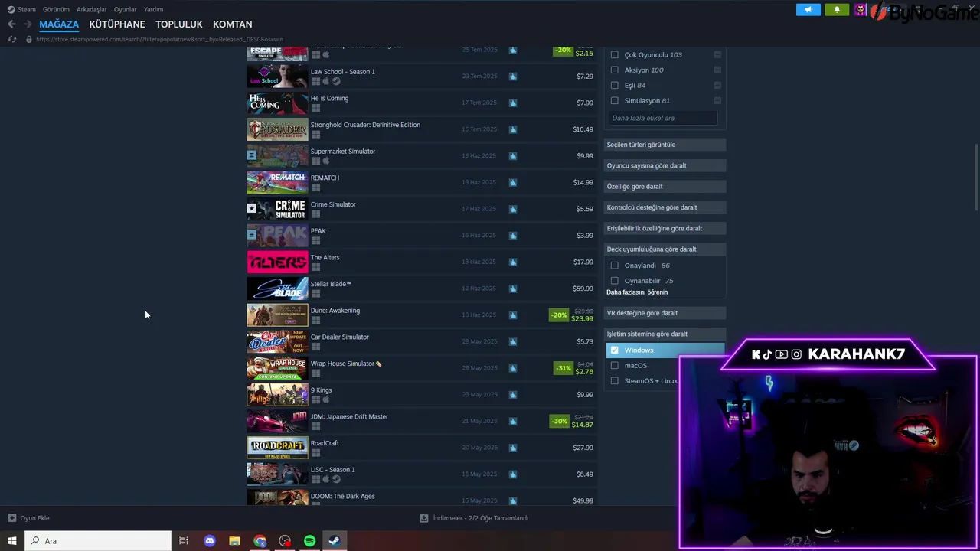980x551 pixels.
Task: Open Chrome from the taskbar
Action: tap(260, 541)
